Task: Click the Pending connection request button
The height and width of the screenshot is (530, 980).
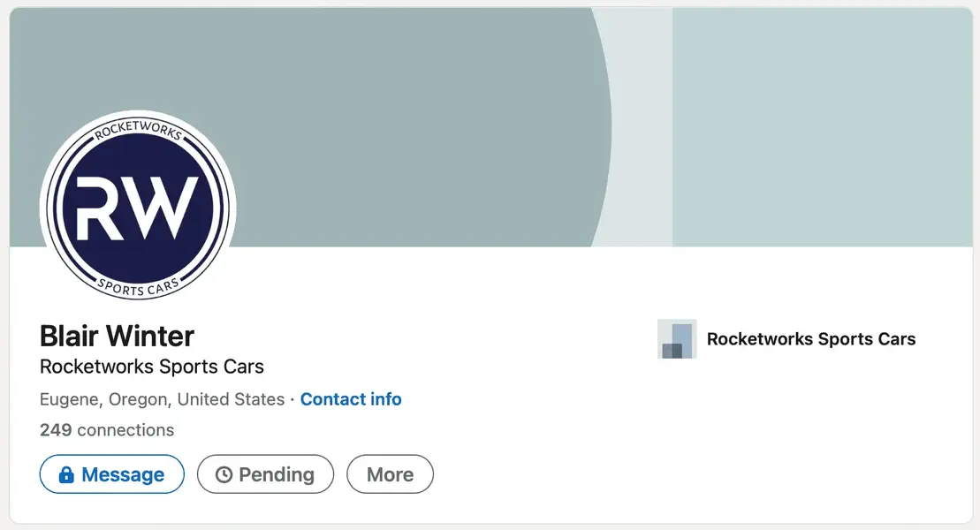Action: [x=266, y=474]
